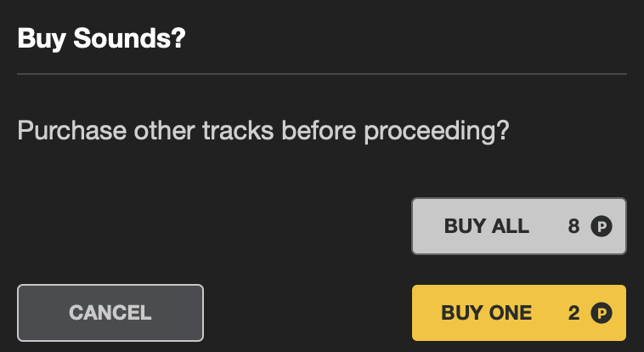Image resolution: width=644 pixels, height=352 pixels.
Task: Click the "CANCEL" label text
Action: coord(110,313)
